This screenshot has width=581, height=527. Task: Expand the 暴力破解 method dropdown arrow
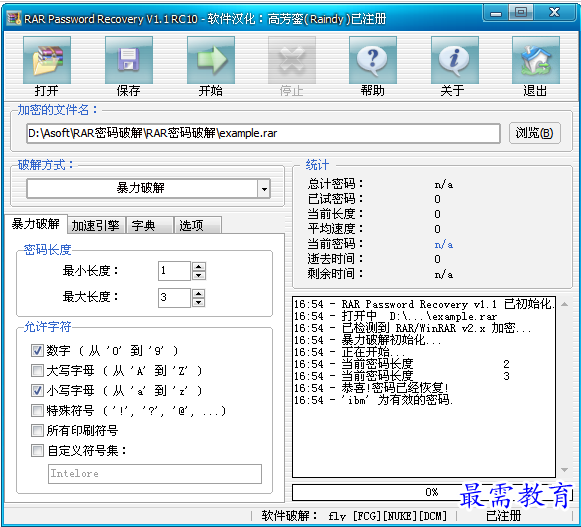click(x=264, y=189)
